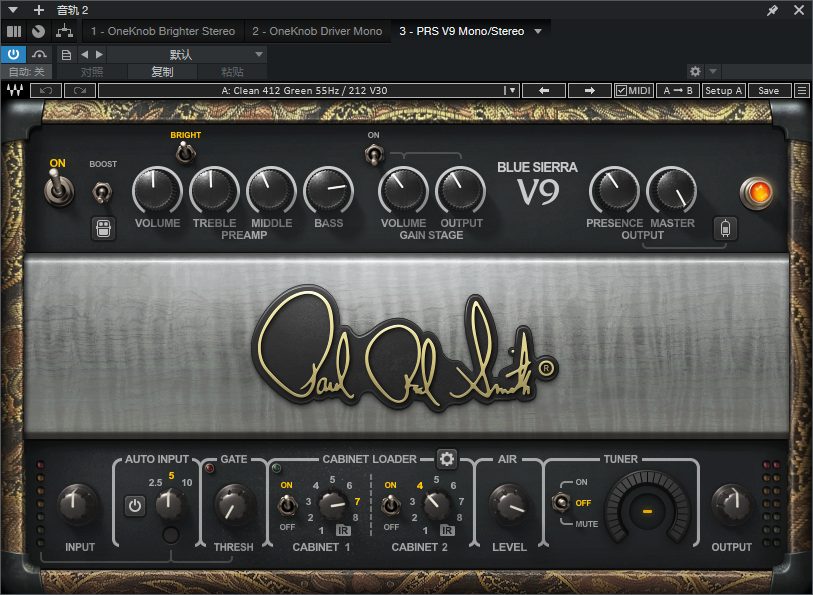
Task: Click the redo arrow in Waves toolbar
Action: [x=80, y=91]
